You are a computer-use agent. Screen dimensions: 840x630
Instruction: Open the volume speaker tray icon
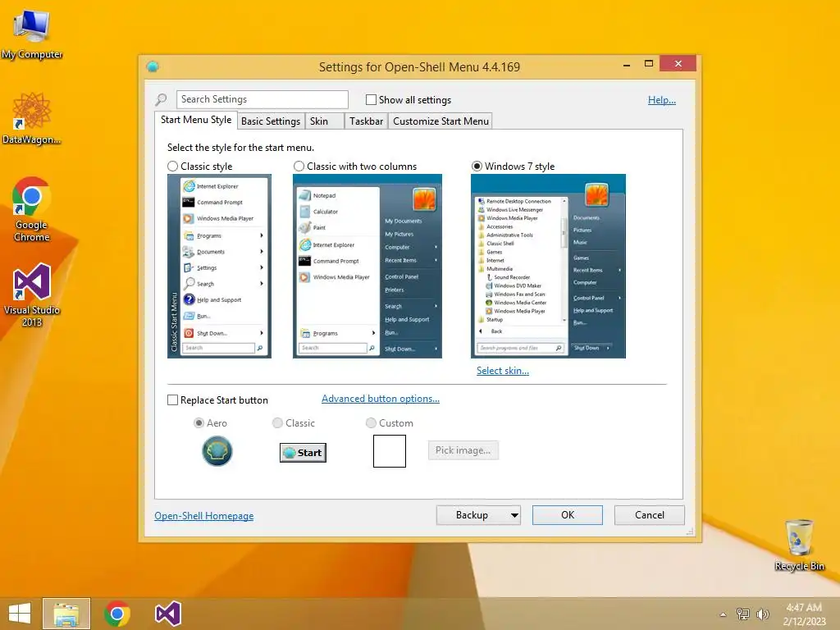762,614
